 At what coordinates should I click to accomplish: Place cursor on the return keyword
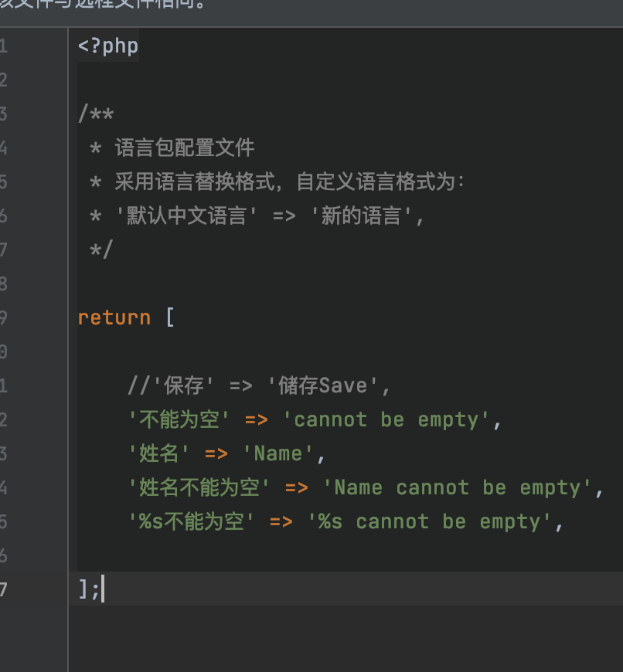114,317
